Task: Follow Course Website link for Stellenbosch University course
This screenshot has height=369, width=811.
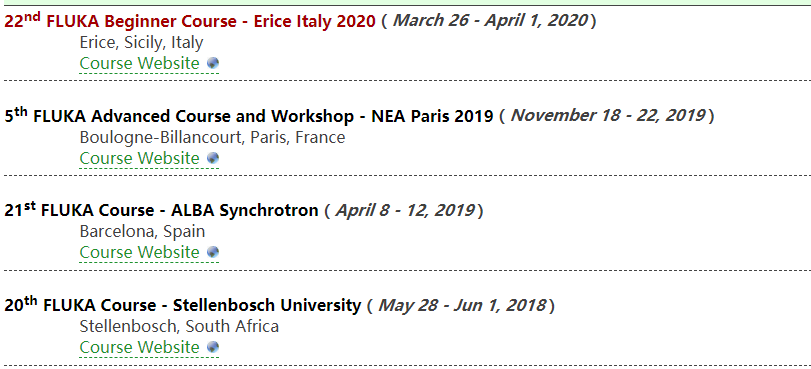Action: (139, 347)
